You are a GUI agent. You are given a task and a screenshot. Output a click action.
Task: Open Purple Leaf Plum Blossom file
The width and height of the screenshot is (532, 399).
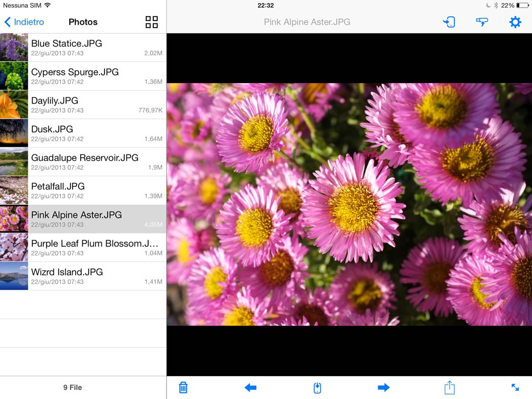pyautogui.click(x=83, y=247)
